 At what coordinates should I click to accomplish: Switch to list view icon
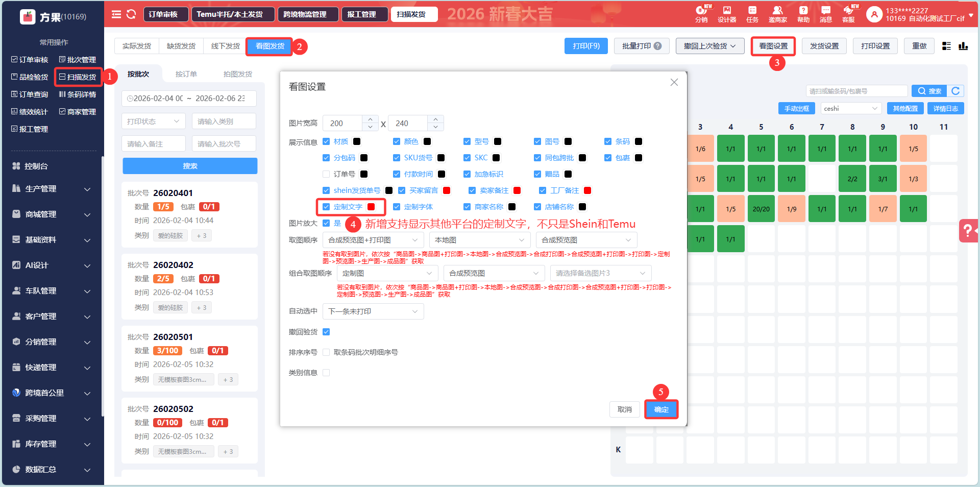click(x=946, y=46)
